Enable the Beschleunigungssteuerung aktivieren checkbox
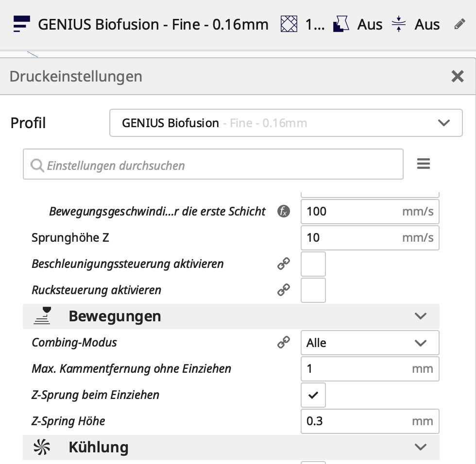The width and height of the screenshot is (476, 464). pyautogui.click(x=313, y=264)
